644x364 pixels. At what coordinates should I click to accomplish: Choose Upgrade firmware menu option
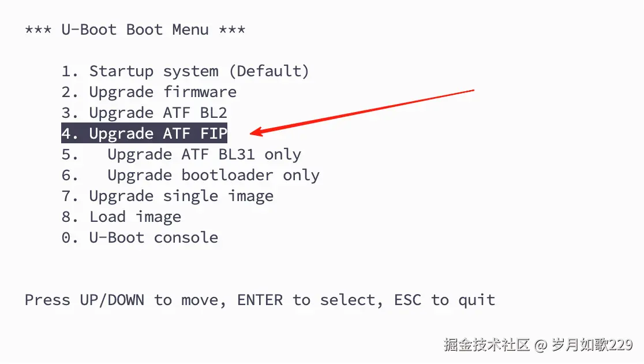(149, 92)
